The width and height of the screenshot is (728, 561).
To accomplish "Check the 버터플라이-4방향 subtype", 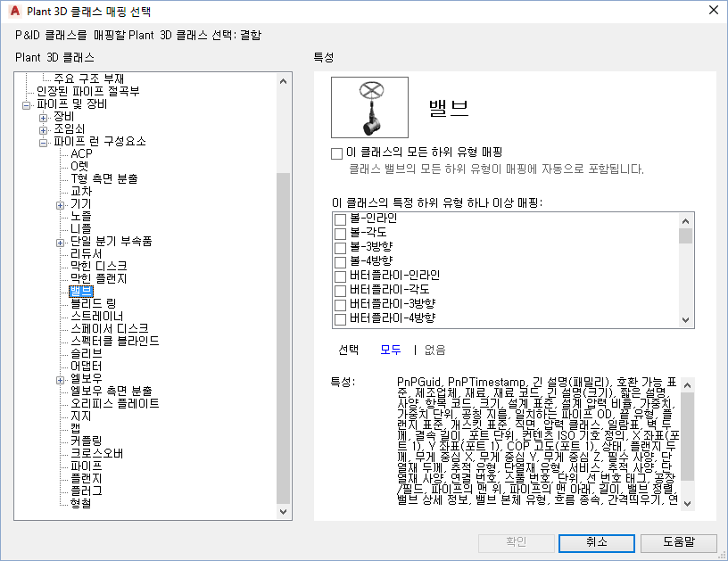I will pos(340,319).
